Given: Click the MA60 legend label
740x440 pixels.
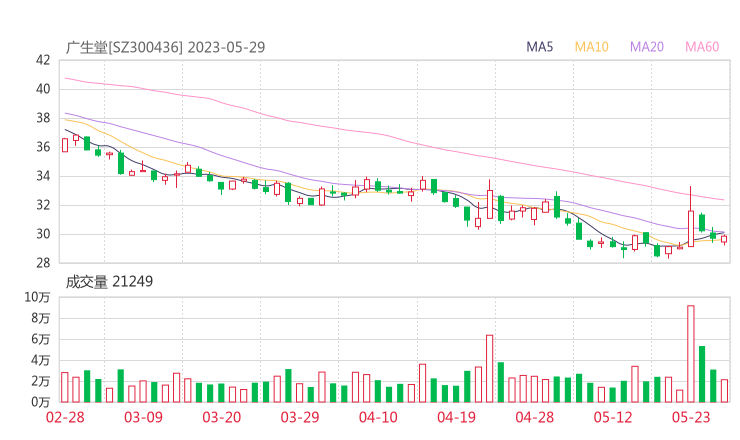Looking at the screenshot, I should pyautogui.click(x=702, y=47).
